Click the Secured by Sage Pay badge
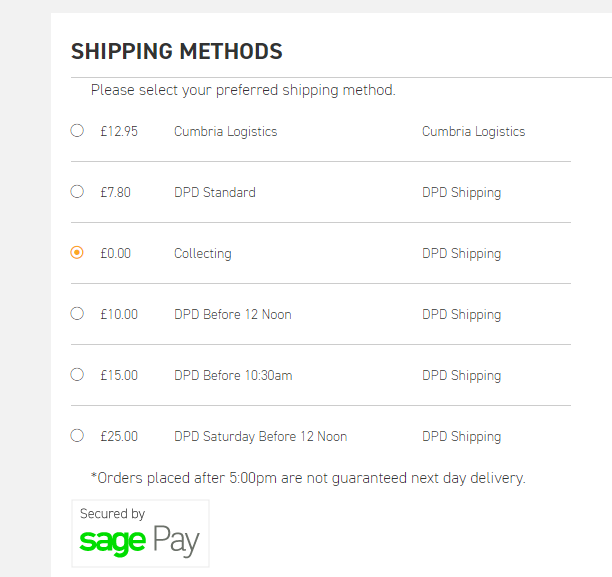This screenshot has height=577, width=612. pos(141,533)
